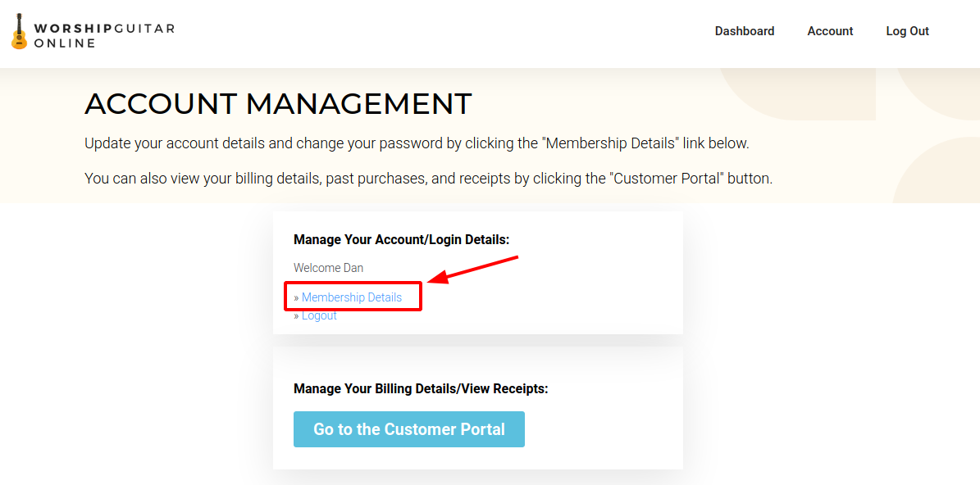Open the Membership Details link
This screenshot has width=980, height=485.
(x=352, y=297)
